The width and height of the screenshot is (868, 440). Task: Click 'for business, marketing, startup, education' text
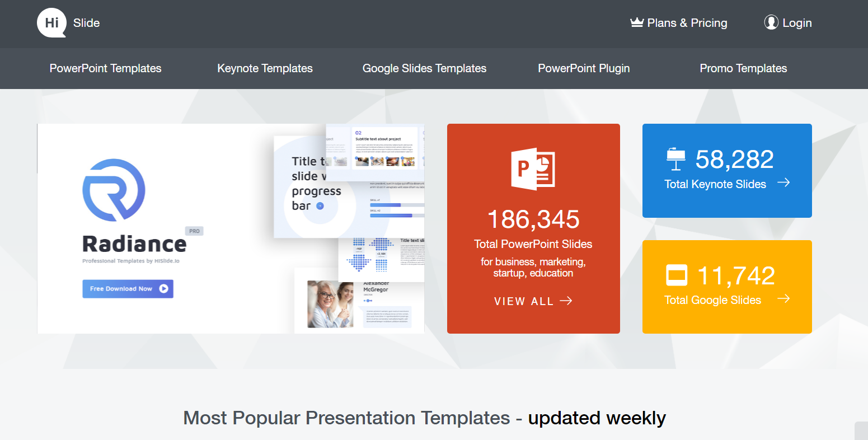[x=533, y=268]
